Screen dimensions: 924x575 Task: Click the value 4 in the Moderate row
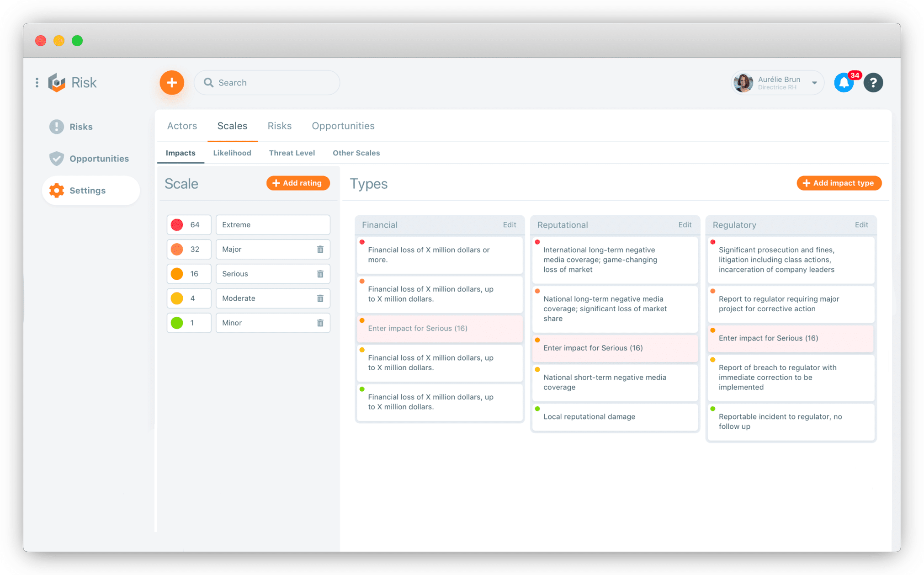(192, 298)
